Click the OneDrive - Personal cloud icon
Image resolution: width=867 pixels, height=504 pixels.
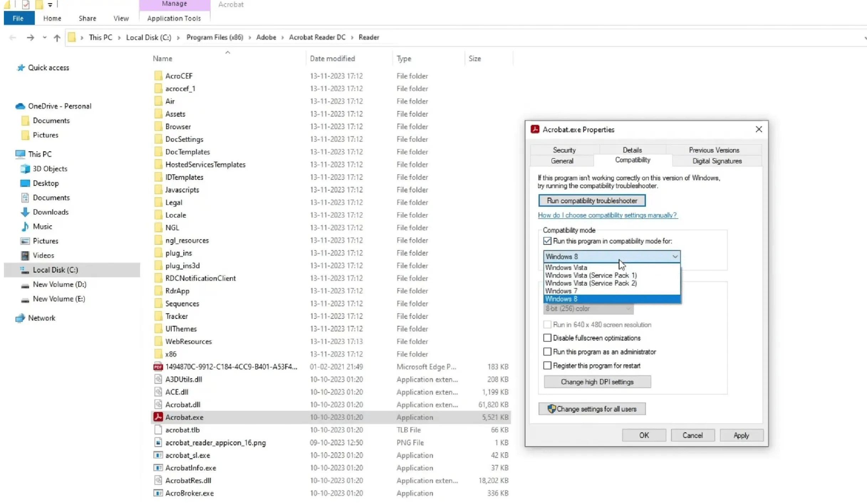[x=20, y=106]
